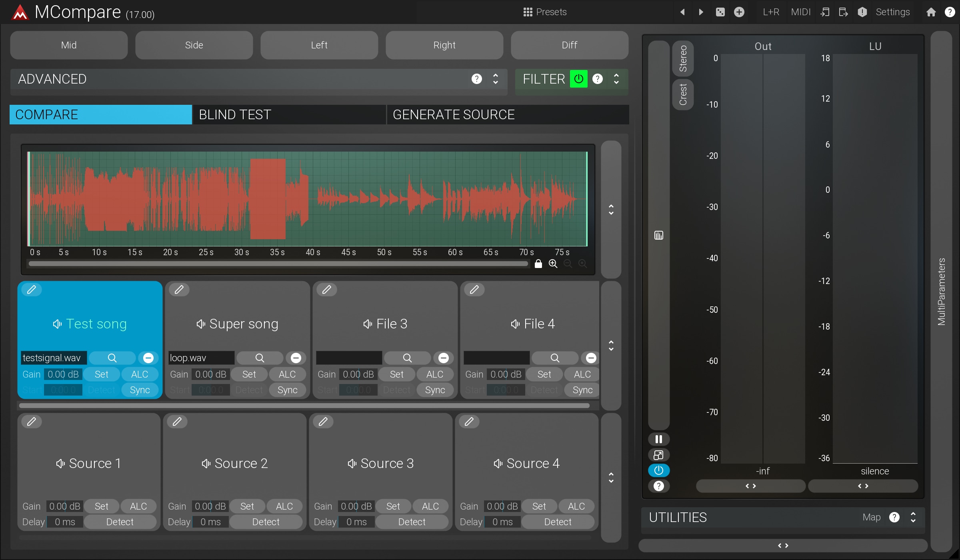Click the magnifier browse icon next to loop.wav
The height and width of the screenshot is (560, 960).
[x=260, y=358]
